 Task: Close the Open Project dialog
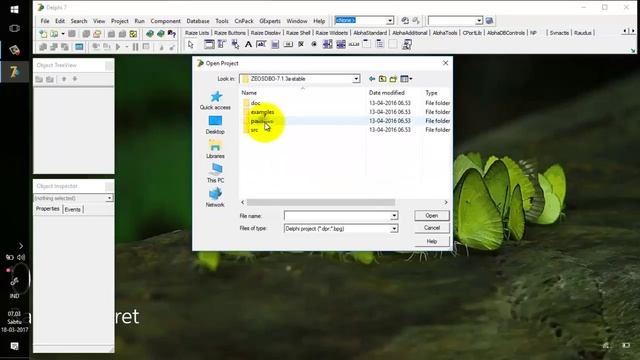tap(445, 63)
